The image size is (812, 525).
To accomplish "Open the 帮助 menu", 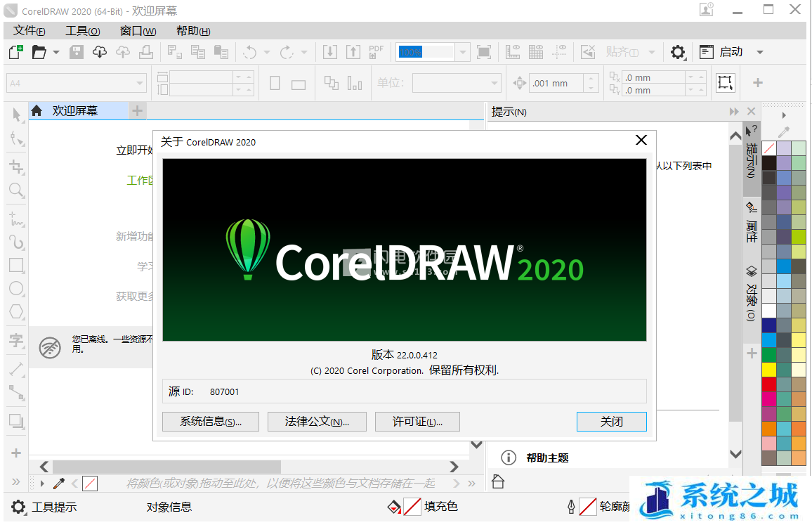I will [193, 31].
